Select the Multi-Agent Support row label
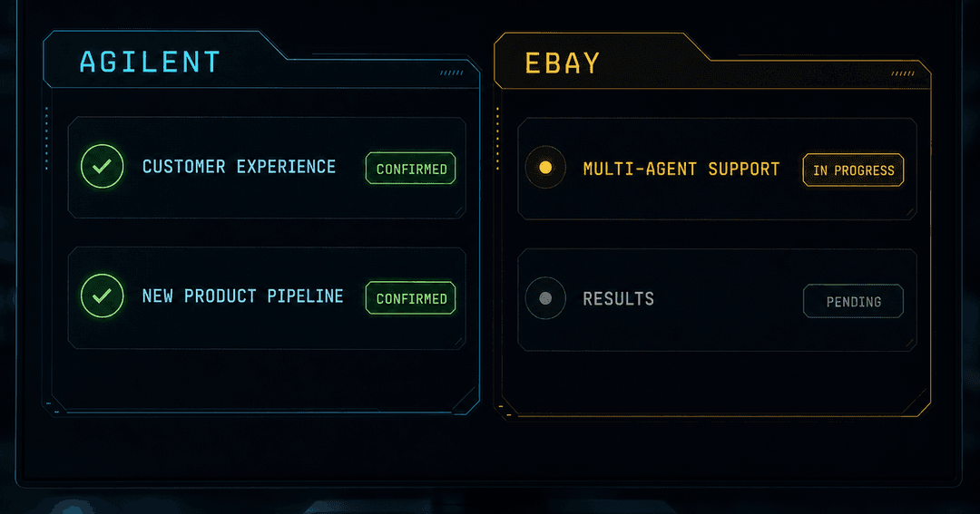Viewport: 980px width, 514px height. tap(681, 170)
